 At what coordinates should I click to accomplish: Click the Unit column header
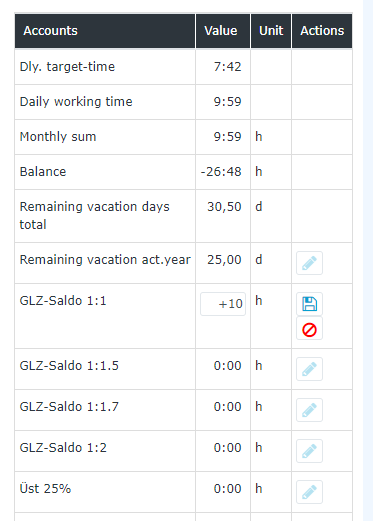click(x=271, y=31)
